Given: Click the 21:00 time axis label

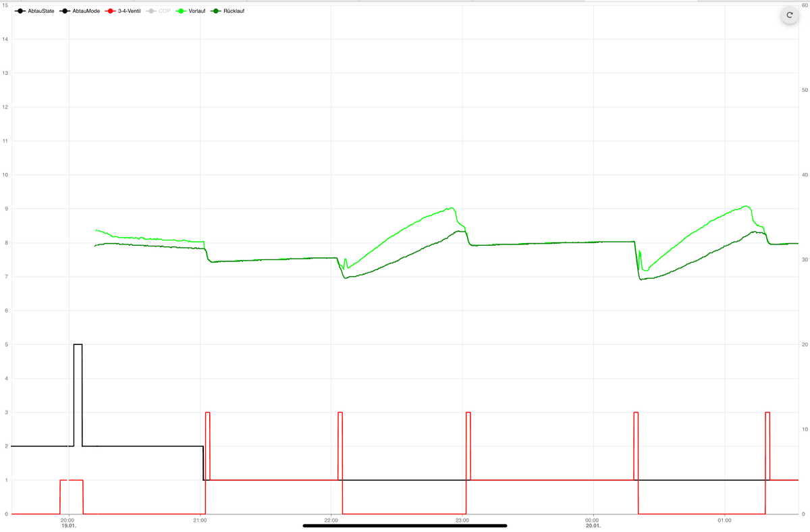Looking at the screenshot, I should click(x=200, y=521).
